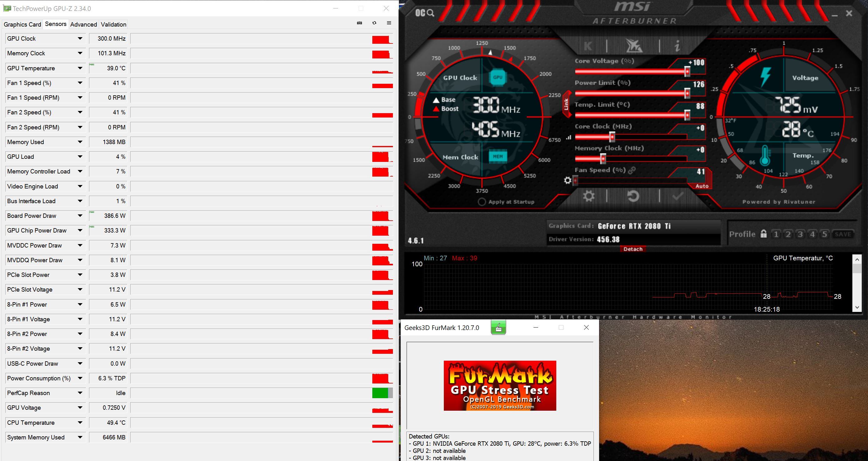Toggle the Link power/temp limit button
The width and height of the screenshot is (868, 461).
pyautogui.click(x=566, y=104)
